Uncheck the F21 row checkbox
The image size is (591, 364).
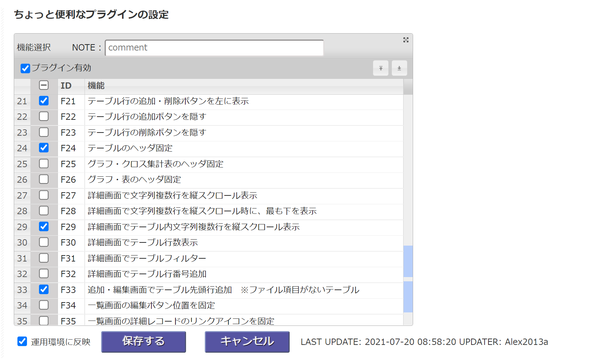coord(44,101)
